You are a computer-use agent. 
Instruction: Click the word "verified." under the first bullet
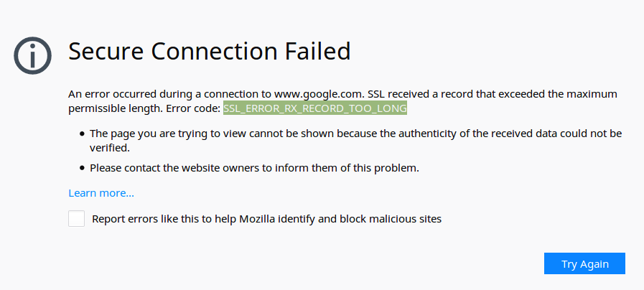110,148
